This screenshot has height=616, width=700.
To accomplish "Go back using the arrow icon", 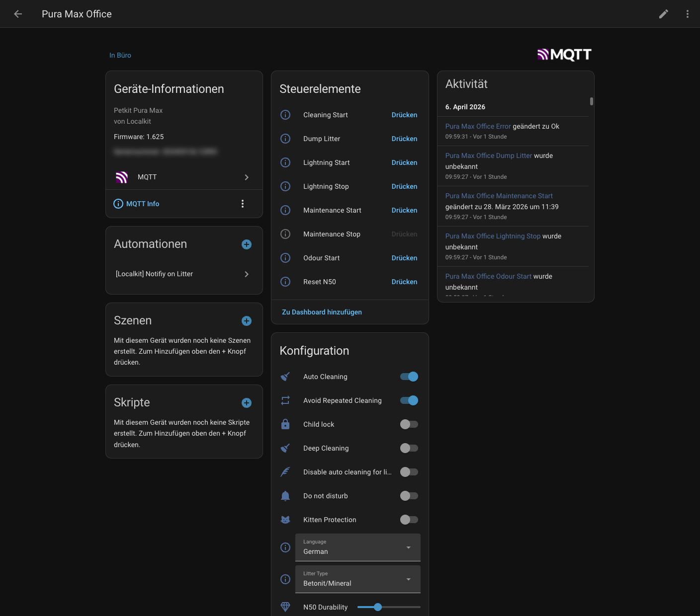I will tap(18, 14).
